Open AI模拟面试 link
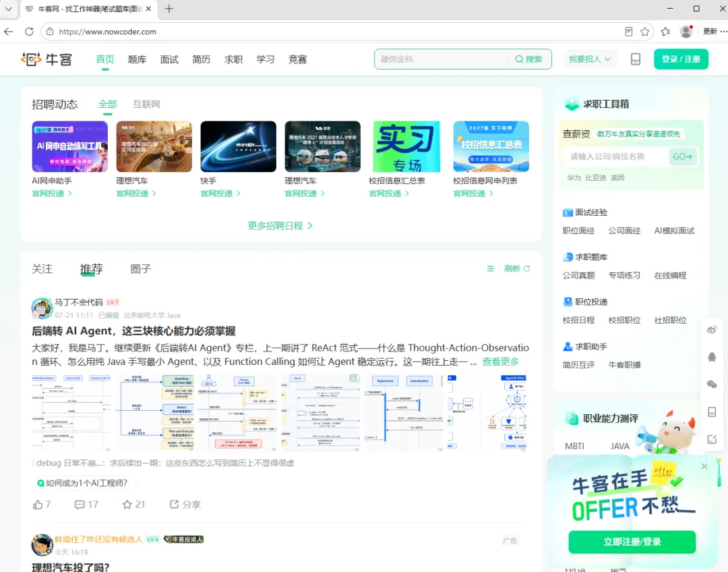The width and height of the screenshot is (728, 572). 674,231
